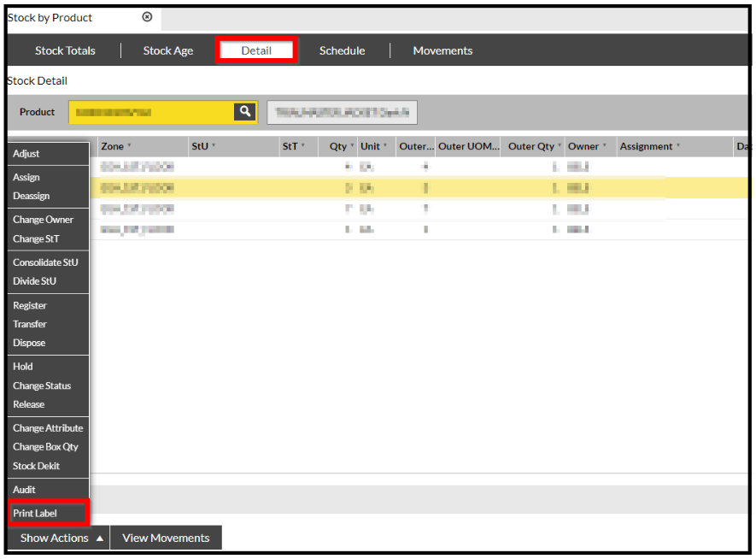Switch to the Stock Totals tab

point(65,50)
